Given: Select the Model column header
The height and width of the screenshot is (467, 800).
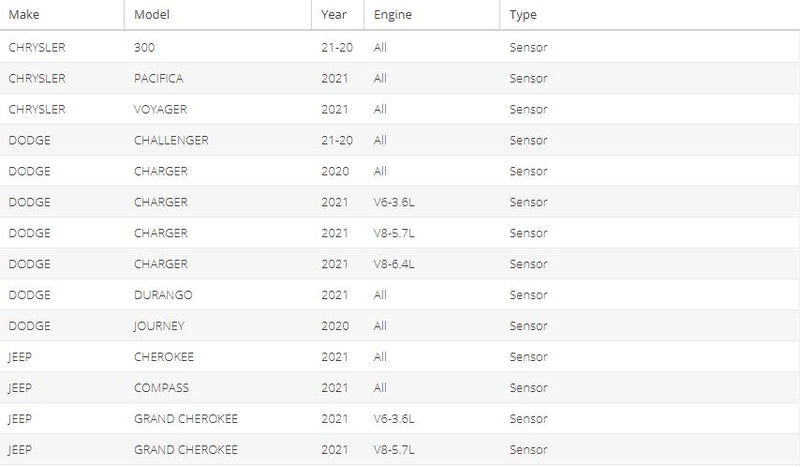Looking at the screenshot, I should tap(218, 15).
